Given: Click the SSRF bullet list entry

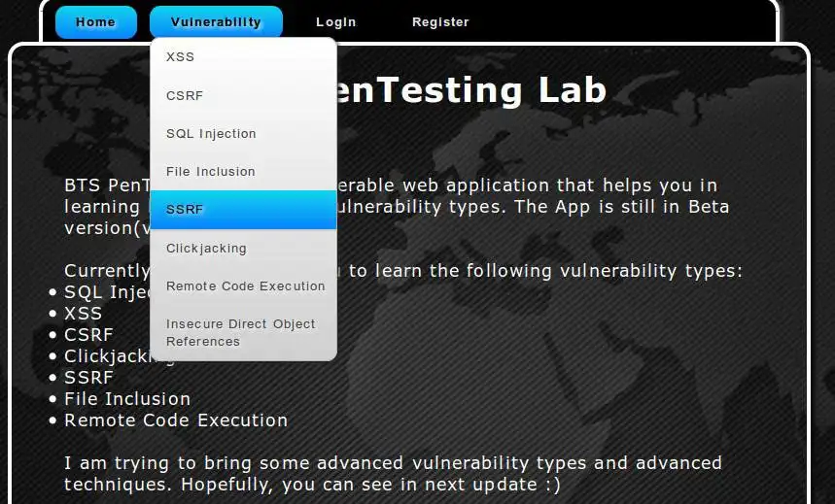Looking at the screenshot, I should tap(88, 377).
